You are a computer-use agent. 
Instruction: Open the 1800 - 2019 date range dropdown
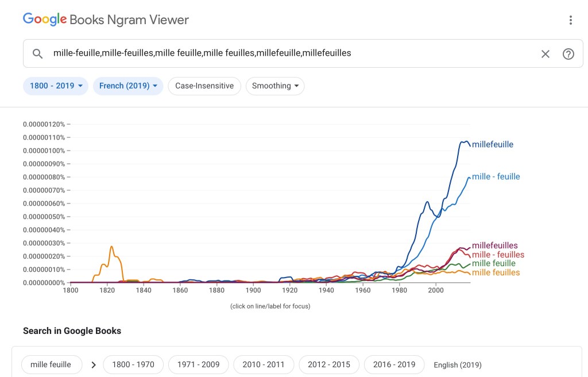(56, 86)
